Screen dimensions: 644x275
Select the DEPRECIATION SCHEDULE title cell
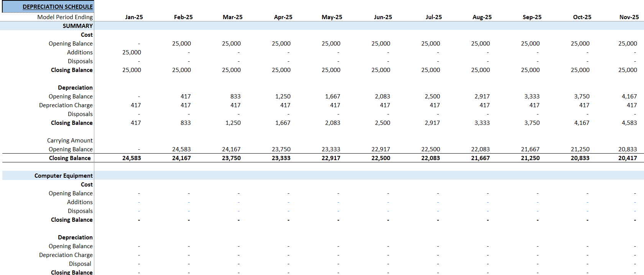click(48, 7)
